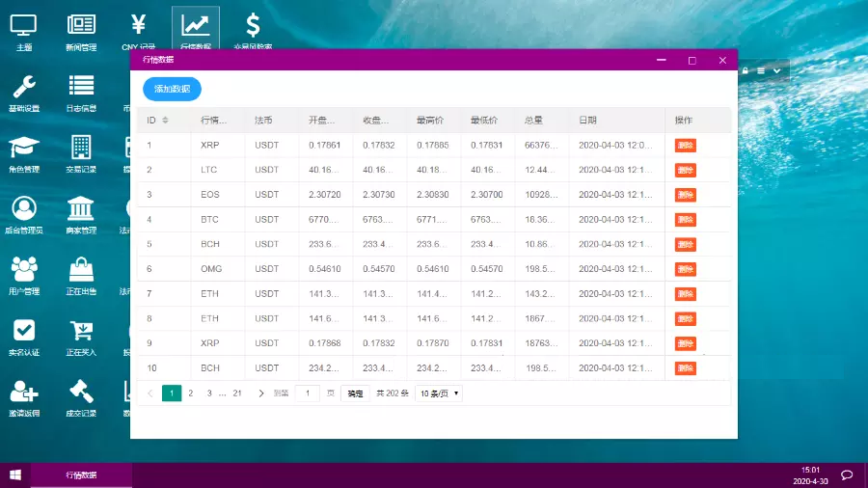Go to page 2 in pagination
Screen dimensions: 868x488
pos(191,393)
